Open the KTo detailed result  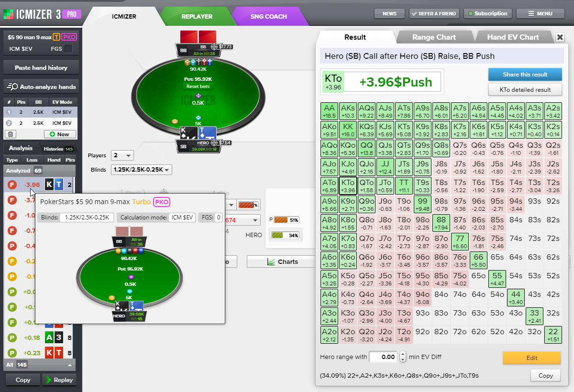click(525, 89)
